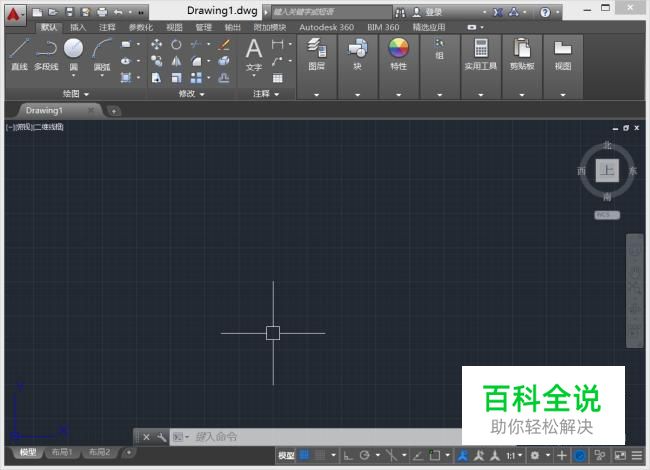The image size is (650, 470).
Task: Click the ViewCube top (上) face
Action: point(607,170)
